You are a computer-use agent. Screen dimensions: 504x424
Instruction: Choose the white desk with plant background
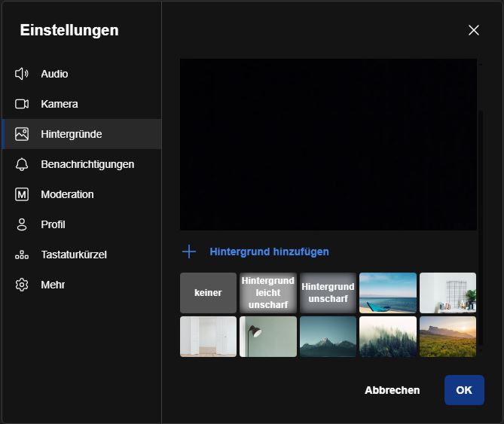[x=447, y=293]
